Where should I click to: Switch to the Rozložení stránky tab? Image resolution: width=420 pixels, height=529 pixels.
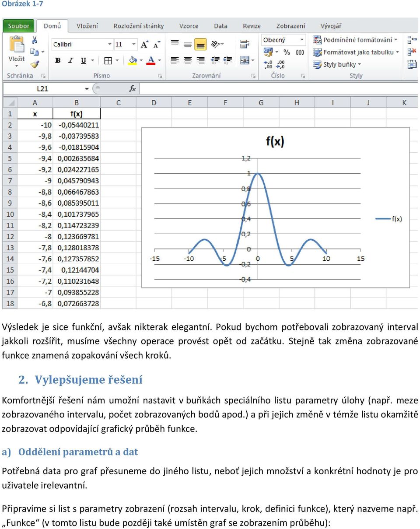[138, 26]
